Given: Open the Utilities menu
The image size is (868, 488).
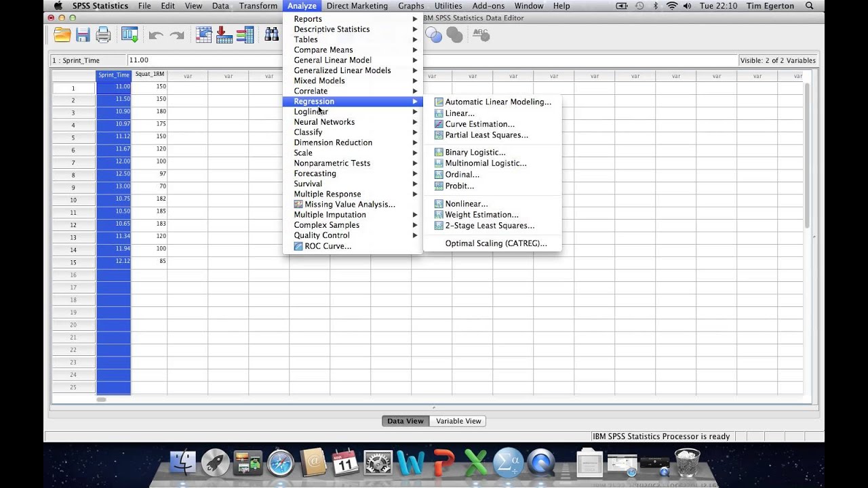Looking at the screenshot, I should [448, 6].
